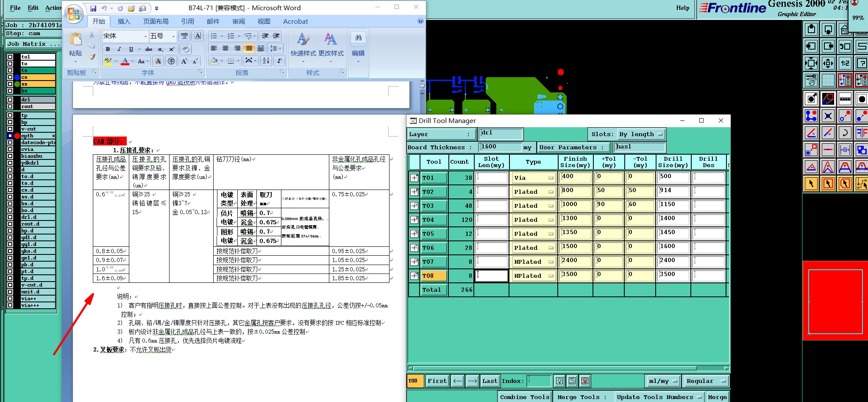Toggle the checkbox for layer biaozhu
868x402 pixels.
click(x=10, y=156)
